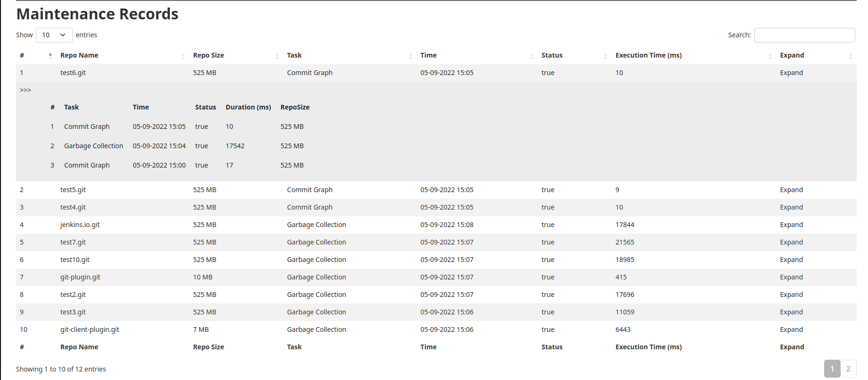The image size is (868, 380).
Task: Click the >>> marker in expanded row
Action: click(25, 90)
